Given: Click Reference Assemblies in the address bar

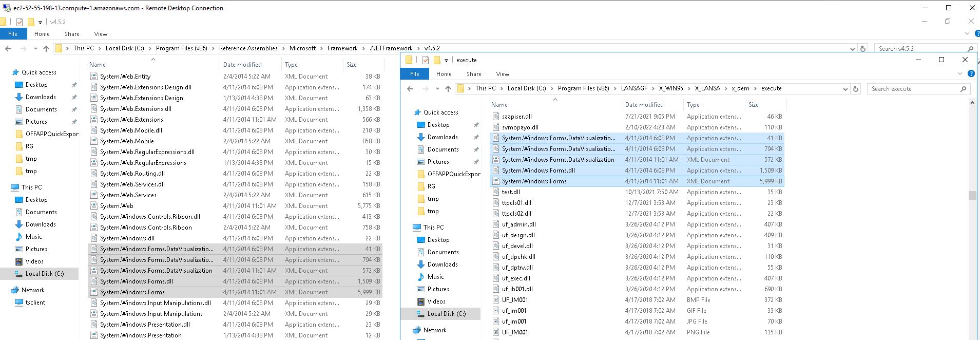Looking at the screenshot, I should pos(248,48).
